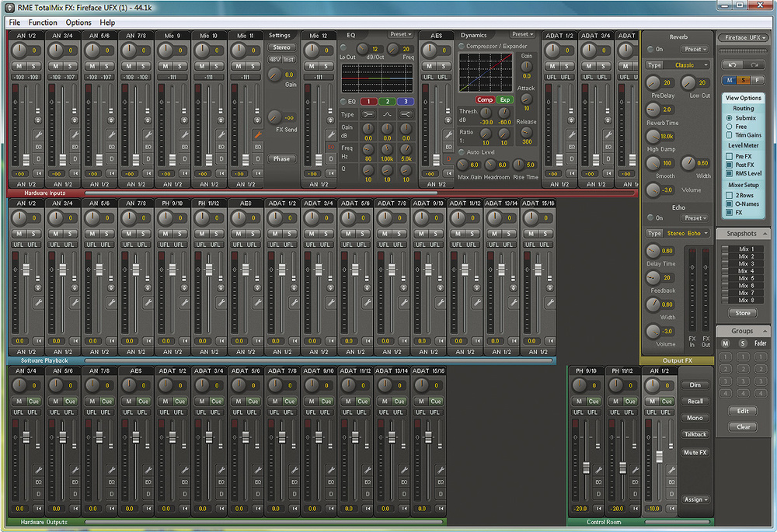Click the Control Room AN 1/2 fader handle
This screenshot has width=777, height=532.
click(659, 457)
